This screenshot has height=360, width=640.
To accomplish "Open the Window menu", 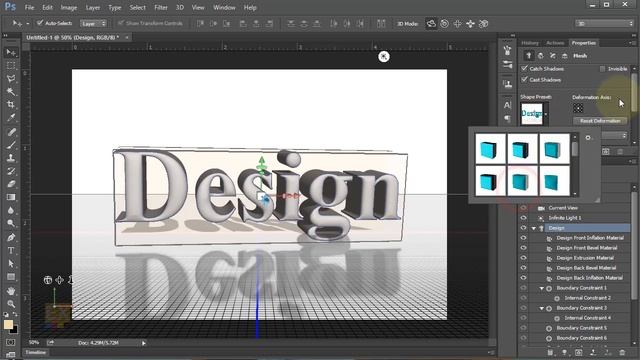I will [x=224, y=7].
